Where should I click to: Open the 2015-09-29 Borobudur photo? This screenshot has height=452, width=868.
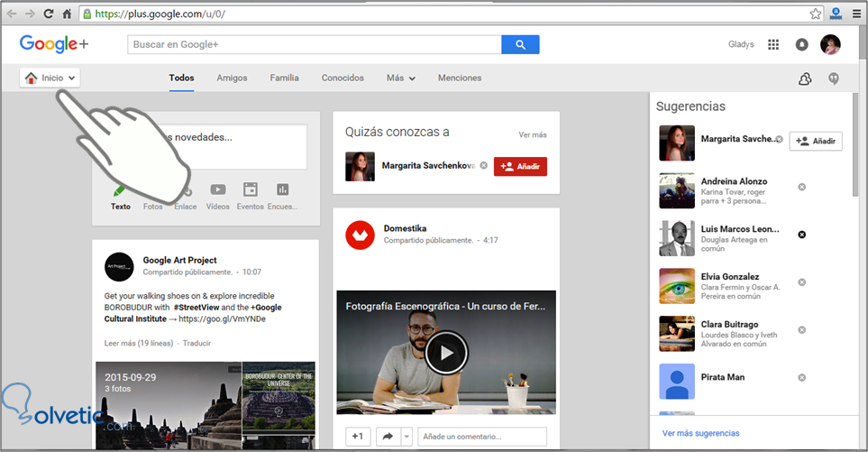point(169,405)
